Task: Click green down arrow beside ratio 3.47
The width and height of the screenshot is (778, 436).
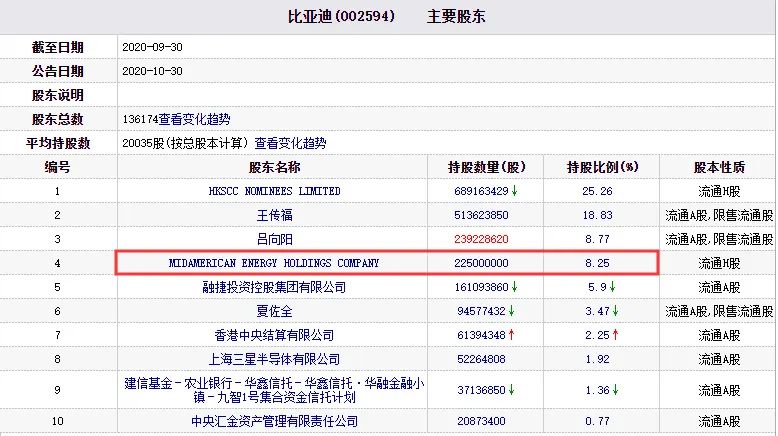Action: click(615, 311)
